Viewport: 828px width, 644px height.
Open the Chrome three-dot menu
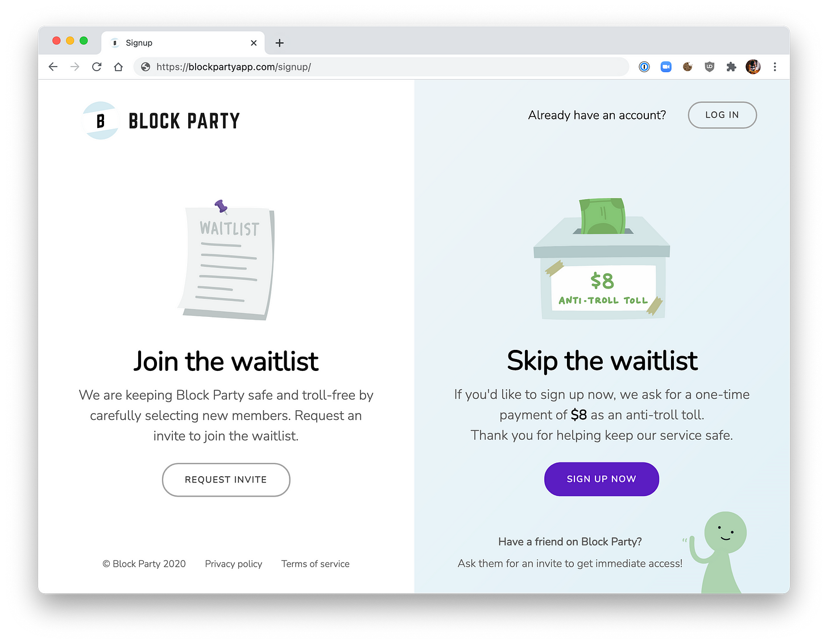[x=775, y=67]
